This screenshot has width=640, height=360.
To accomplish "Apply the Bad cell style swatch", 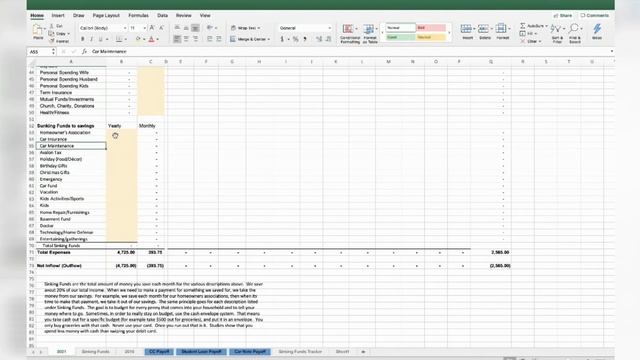I will (431, 28).
